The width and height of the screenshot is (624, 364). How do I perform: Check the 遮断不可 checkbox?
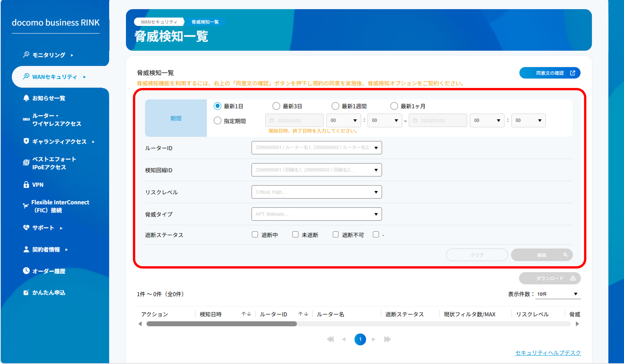336,234
